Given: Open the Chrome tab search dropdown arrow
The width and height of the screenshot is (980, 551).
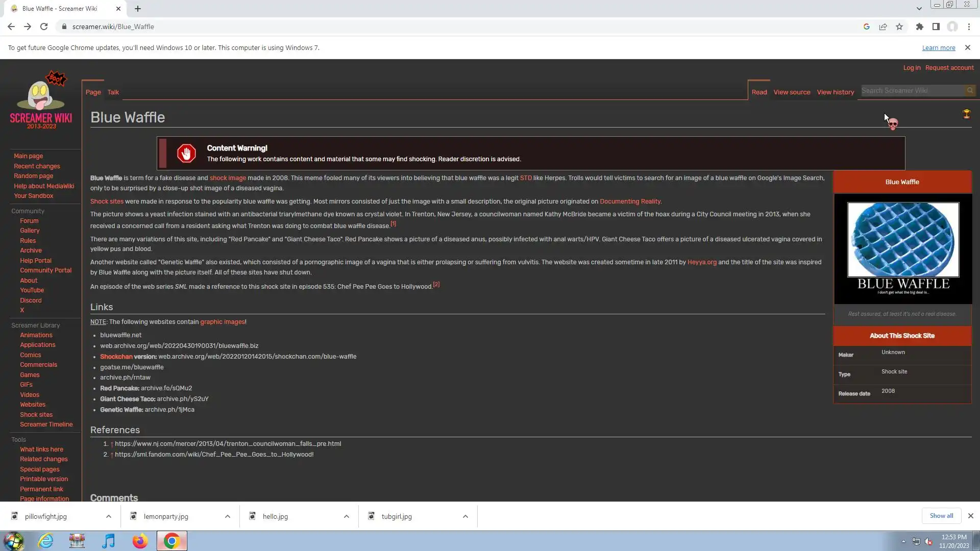Looking at the screenshot, I should pos(919,9).
